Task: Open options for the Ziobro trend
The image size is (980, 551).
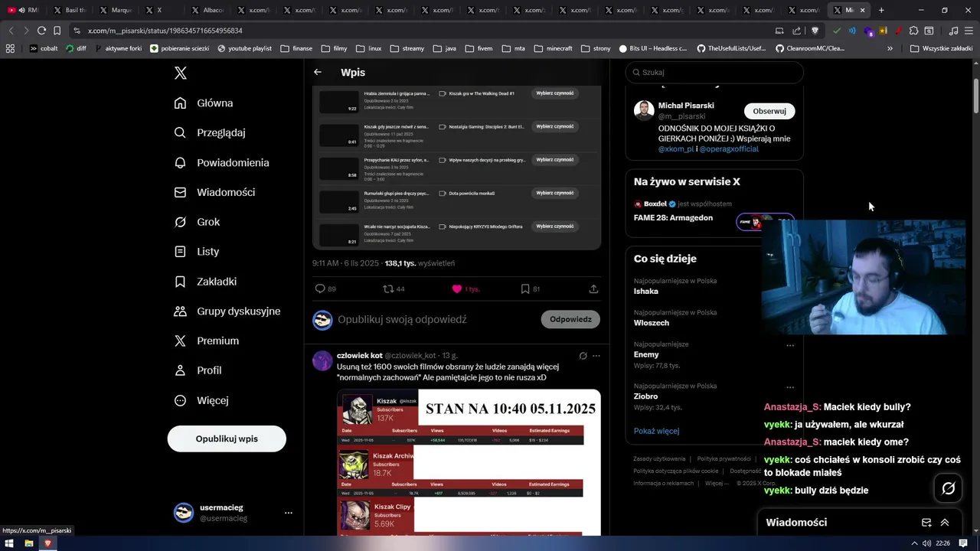Action: (x=790, y=387)
